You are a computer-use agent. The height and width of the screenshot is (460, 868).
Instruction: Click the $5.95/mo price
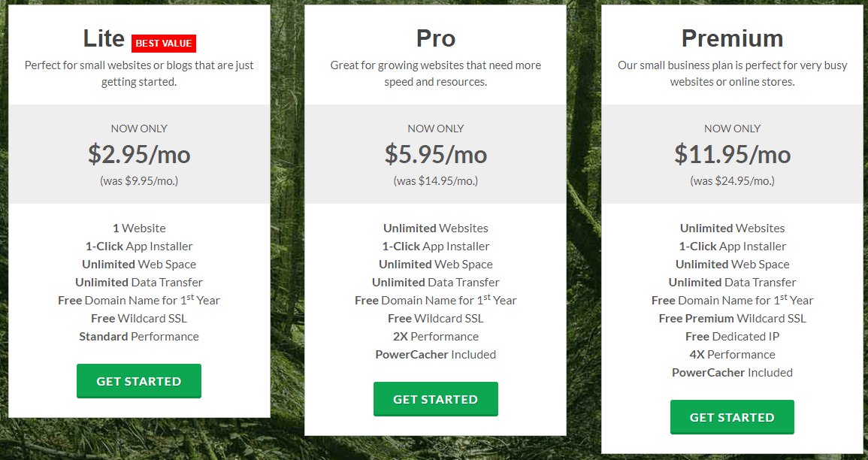tap(436, 154)
